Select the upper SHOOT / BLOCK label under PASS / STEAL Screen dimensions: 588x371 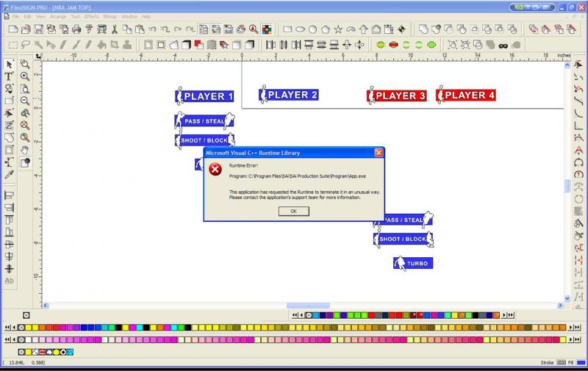[x=205, y=140]
